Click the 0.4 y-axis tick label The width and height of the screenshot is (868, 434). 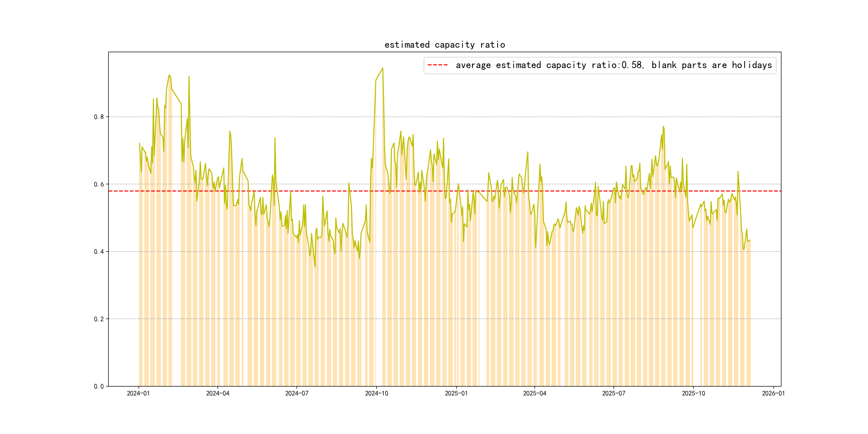(x=99, y=252)
